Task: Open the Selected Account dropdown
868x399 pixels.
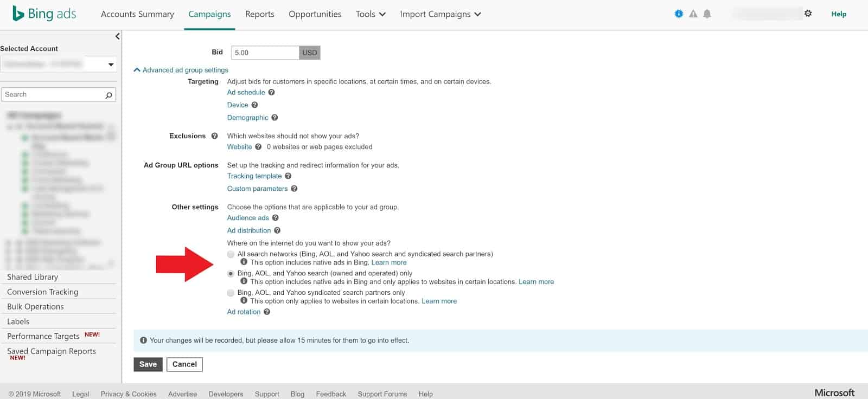Action: coord(59,64)
